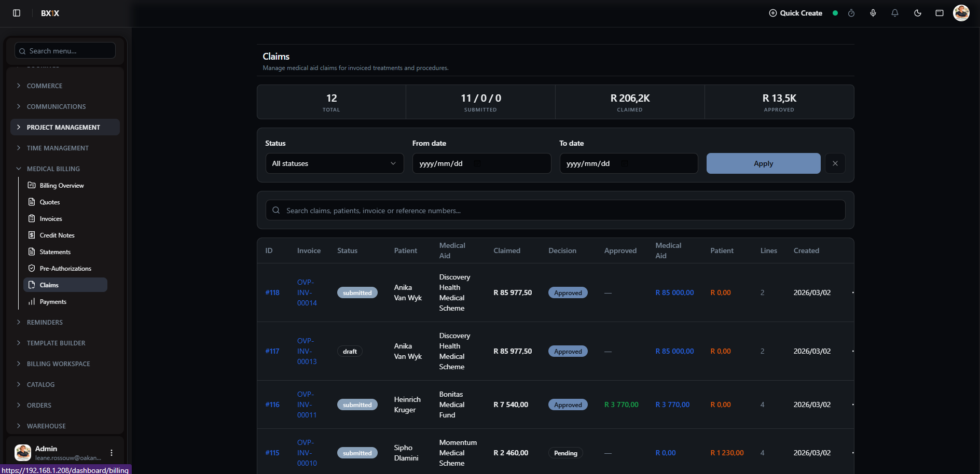Expand PROJECT MANAGEMENT section
Screen dimensions: 980x474
click(x=65, y=127)
